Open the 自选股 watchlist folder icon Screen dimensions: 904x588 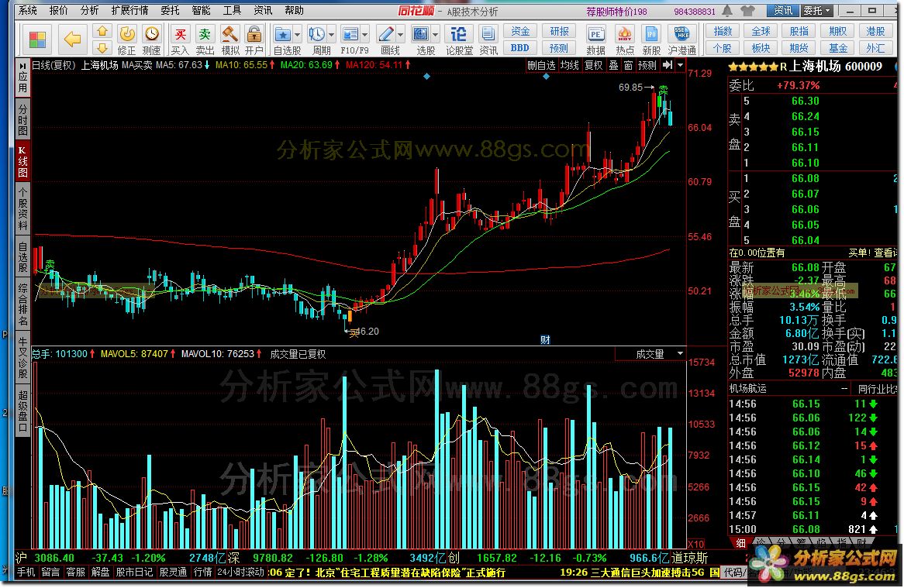282,35
